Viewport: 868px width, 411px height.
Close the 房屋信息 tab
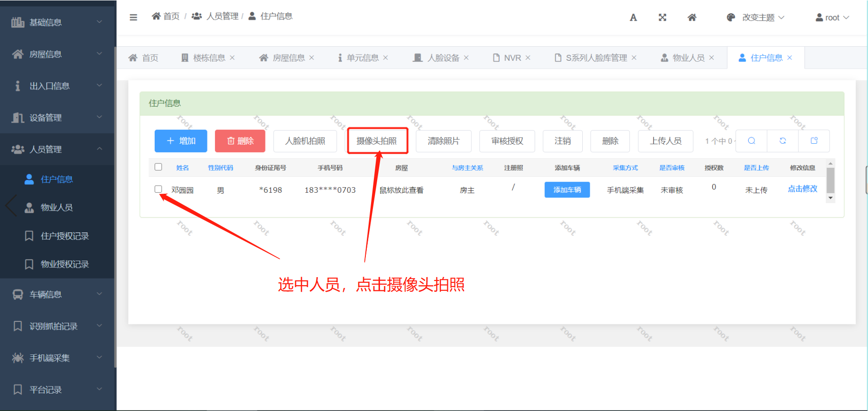click(312, 58)
